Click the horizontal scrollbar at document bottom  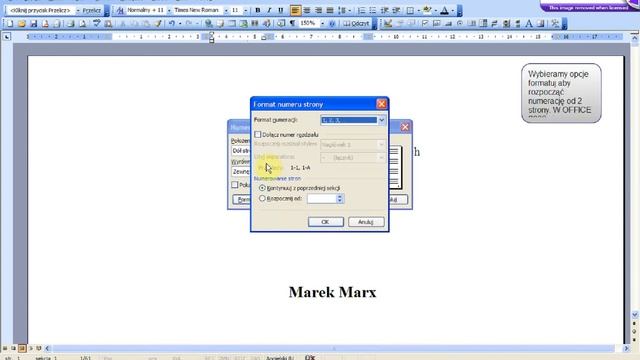click(334, 348)
